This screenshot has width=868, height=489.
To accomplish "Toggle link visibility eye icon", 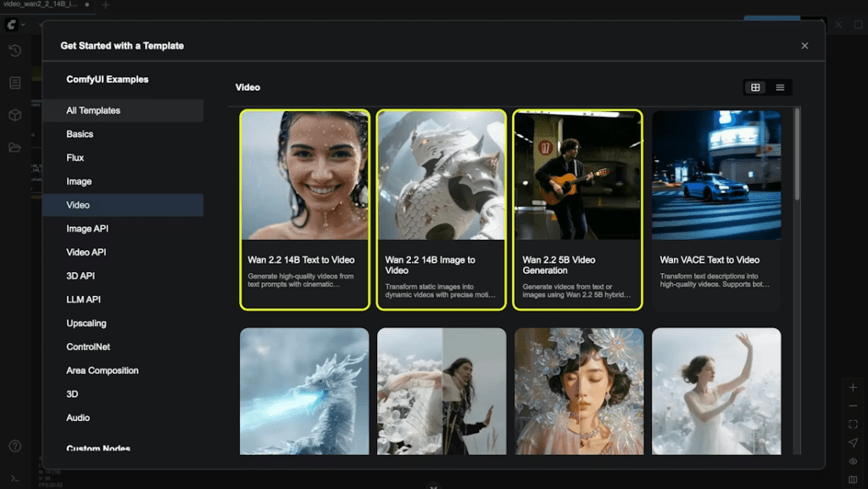I will pyautogui.click(x=853, y=461).
